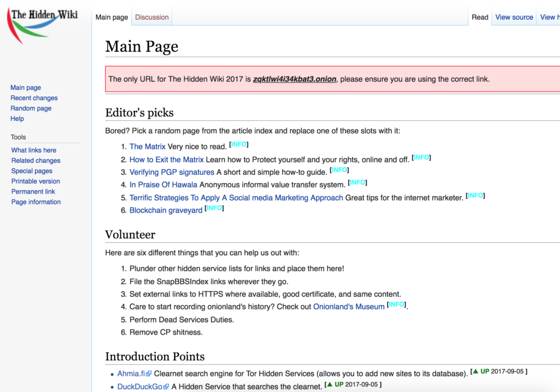This screenshot has width=560, height=392.
Task: Click INFO next to The Matrix
Action: tap(239, 144)
